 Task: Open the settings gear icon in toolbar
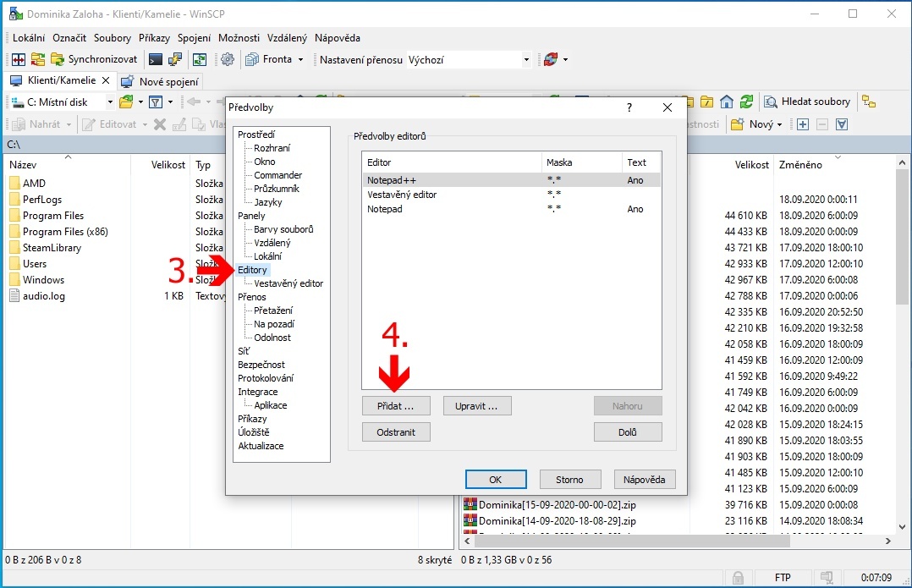click(x=227, y=59)
